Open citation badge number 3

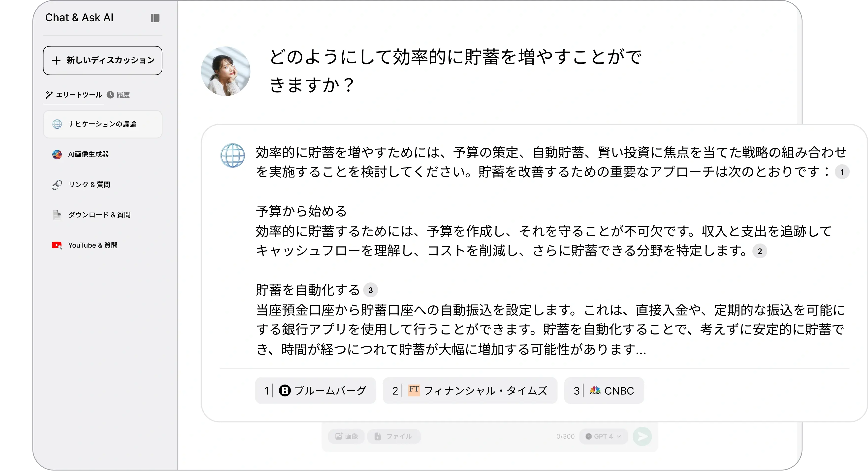(370, 290)
